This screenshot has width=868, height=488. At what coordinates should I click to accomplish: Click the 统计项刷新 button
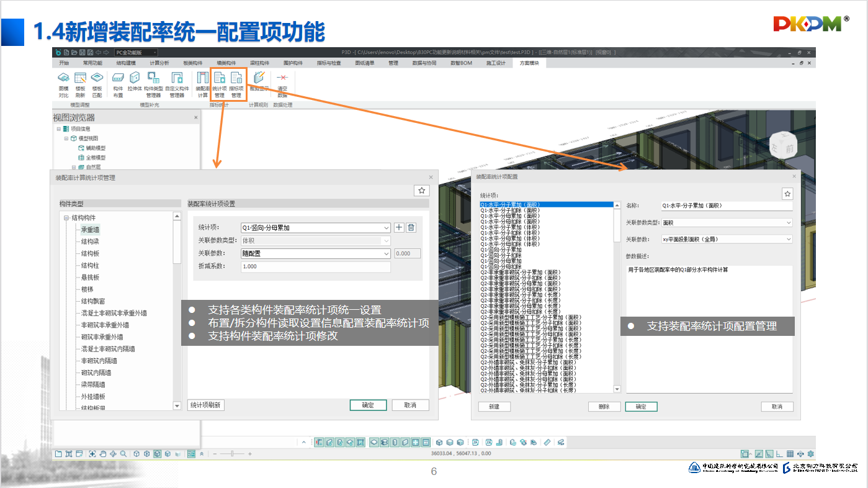[x=205, y=405]
